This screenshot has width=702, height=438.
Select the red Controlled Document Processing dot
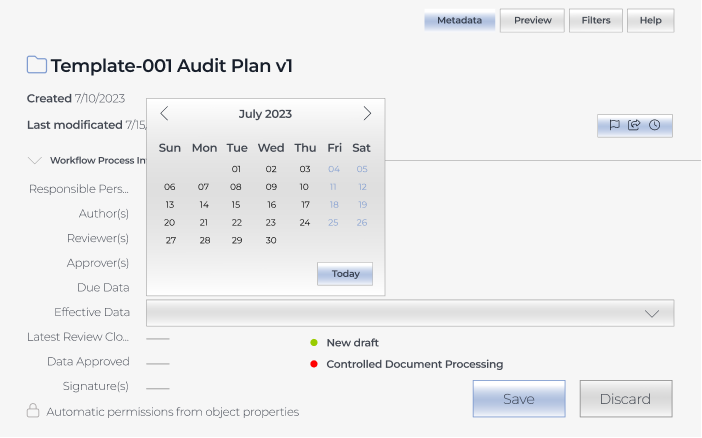point(314,364)
